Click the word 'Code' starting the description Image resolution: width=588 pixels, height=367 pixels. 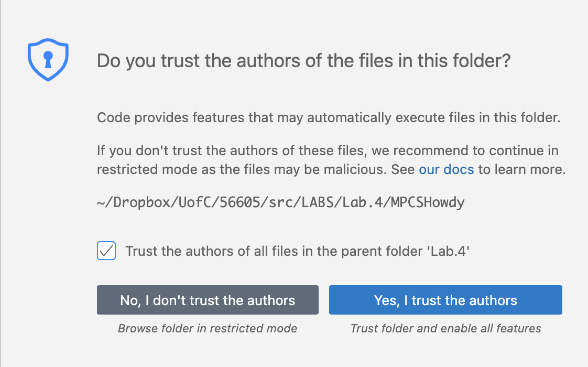point(113,117)
